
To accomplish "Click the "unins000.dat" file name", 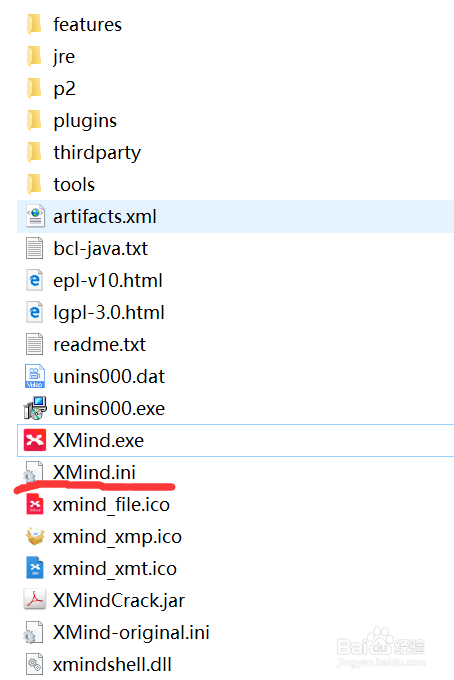I will [109, 376].
